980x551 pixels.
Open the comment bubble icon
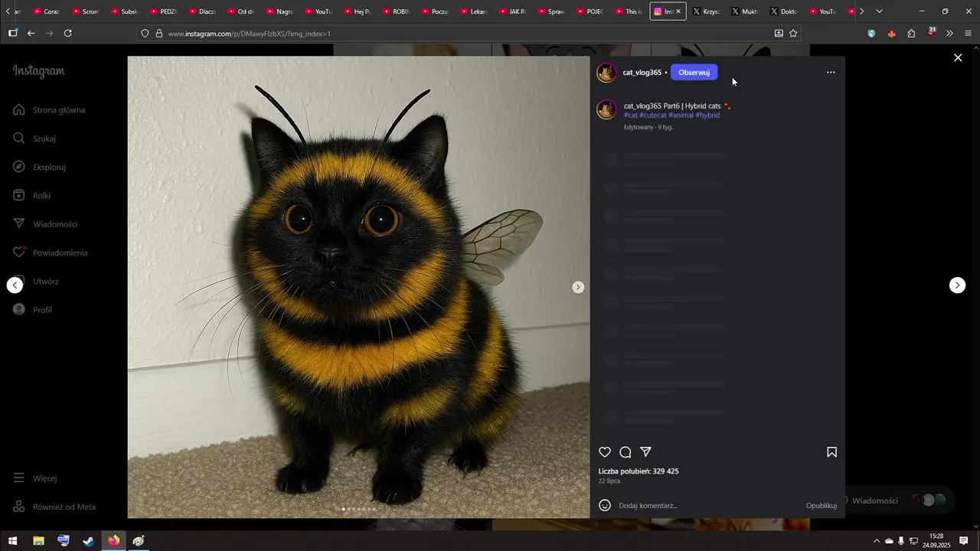tap(626, 452)
